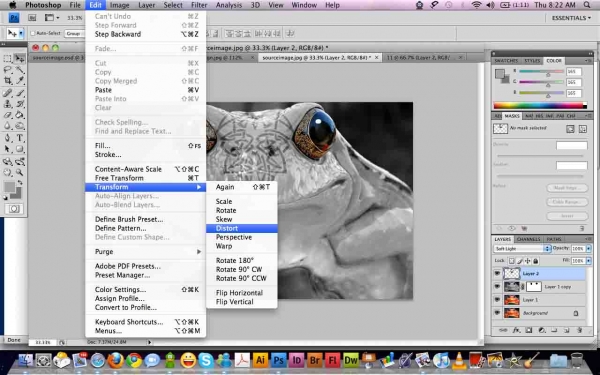This screenshot has height=375, width=600.
Task: Toggle Auto-Select checkbox
Action: [x=33, y=33]
